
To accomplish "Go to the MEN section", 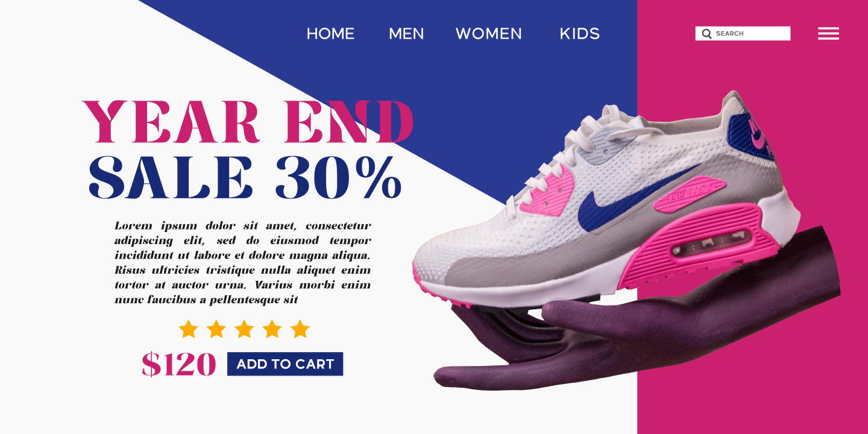I will (x=406, y=34).
